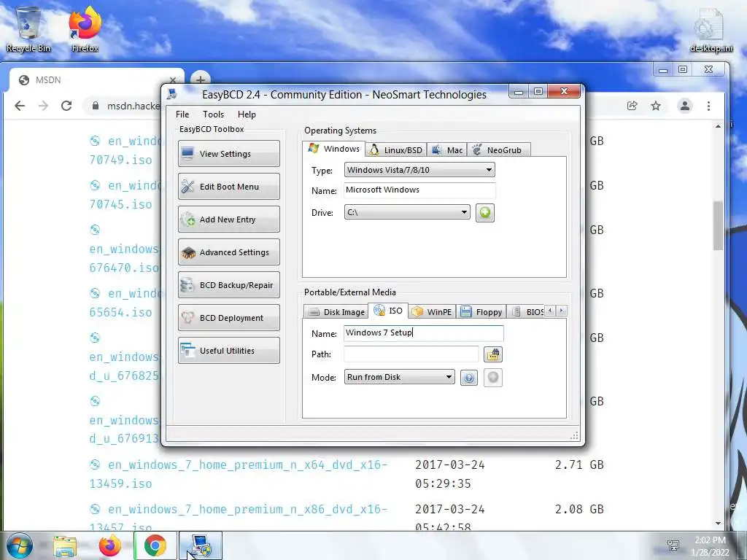The image size is (747, 560).
Task: Switch to the NeoGrub tab
Action: pos(498,150)
